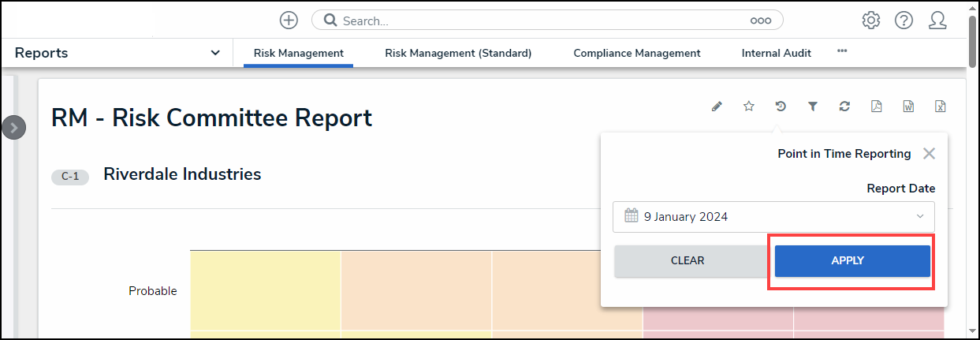This screenshot has width=980, height=340.
Task: Click the plus quick-add icon
Action: pyautogui.click(x=289, y=21)
